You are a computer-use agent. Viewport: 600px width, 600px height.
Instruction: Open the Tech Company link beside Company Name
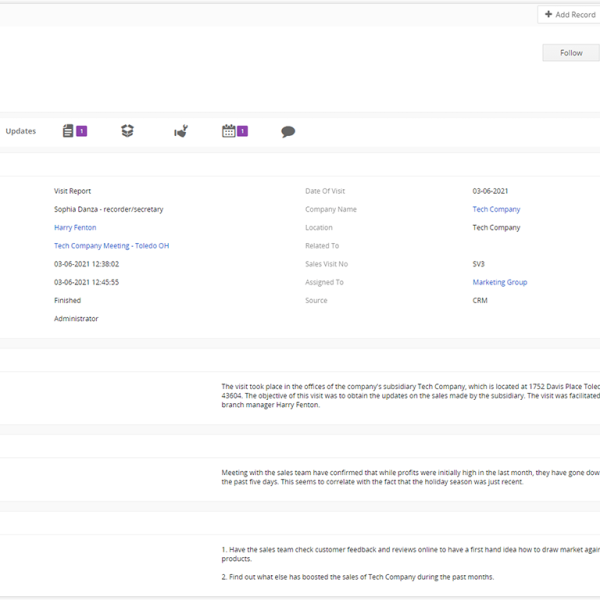click(496, 210)
